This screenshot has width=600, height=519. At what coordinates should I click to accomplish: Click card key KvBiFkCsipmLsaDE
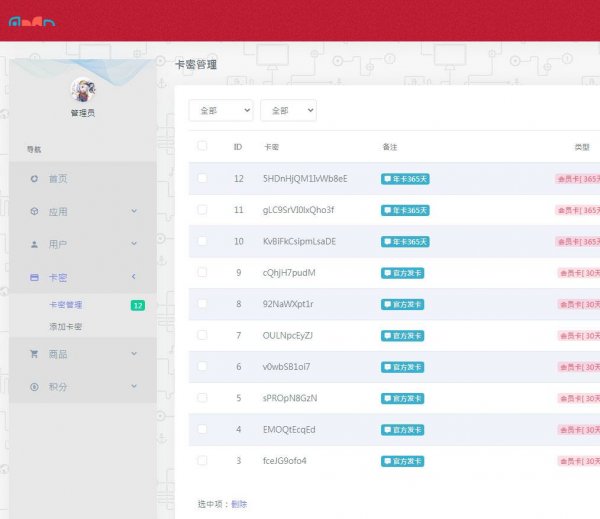click(299, 242)
